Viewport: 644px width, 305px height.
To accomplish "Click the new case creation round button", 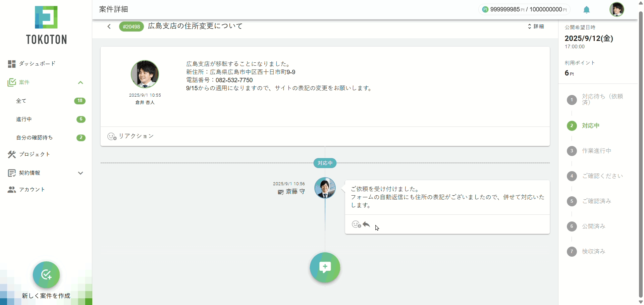I will click(46, 275).
